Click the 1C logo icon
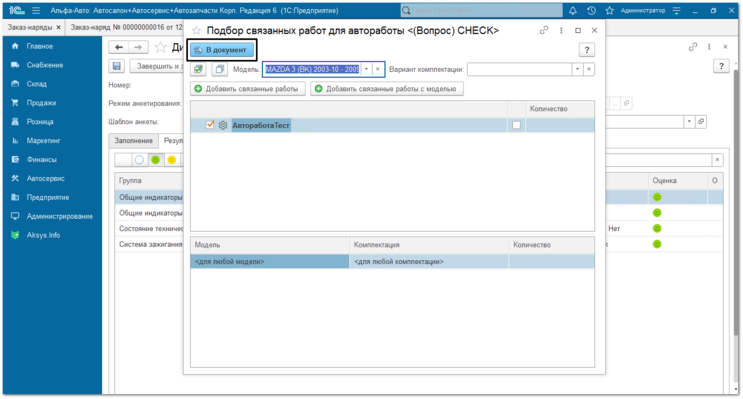 [x=17, y=10]
